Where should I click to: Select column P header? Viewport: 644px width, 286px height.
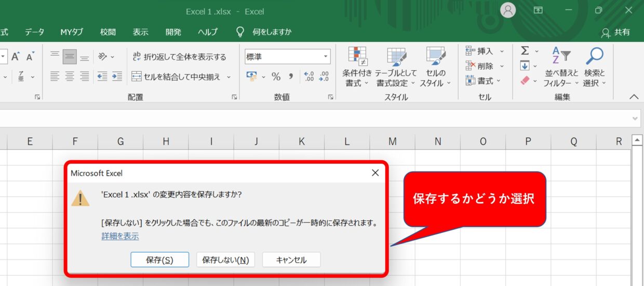tap(528, 141)
